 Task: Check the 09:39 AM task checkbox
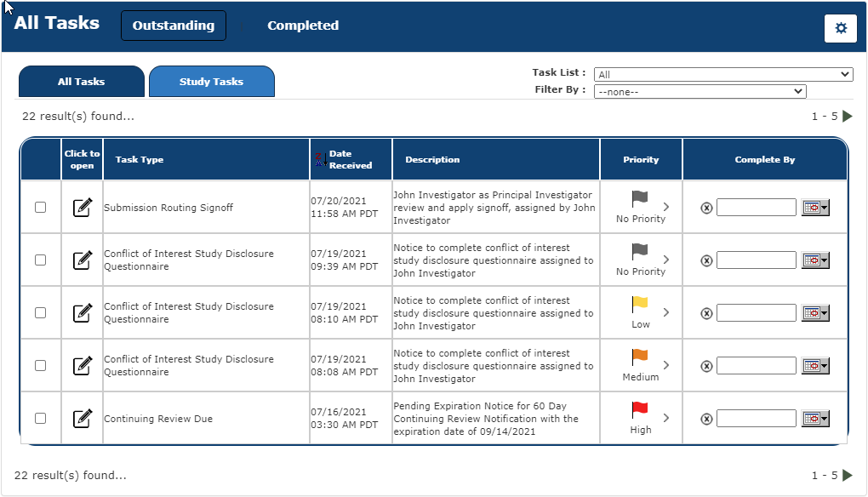pos(40,260)
